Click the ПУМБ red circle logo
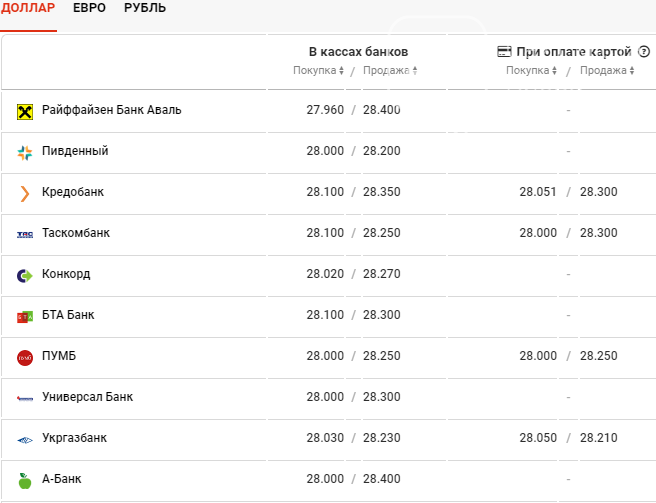656x503 pixels. (x=25, y=358)
